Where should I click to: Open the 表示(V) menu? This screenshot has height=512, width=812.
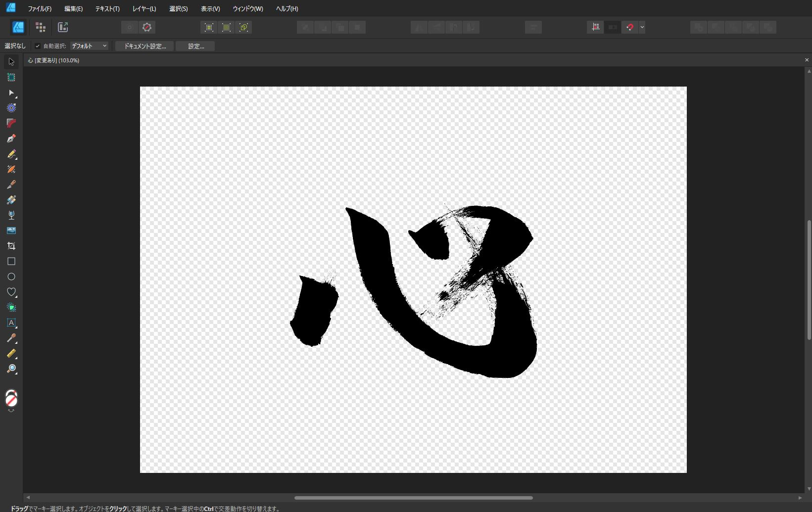pos(210,9)
